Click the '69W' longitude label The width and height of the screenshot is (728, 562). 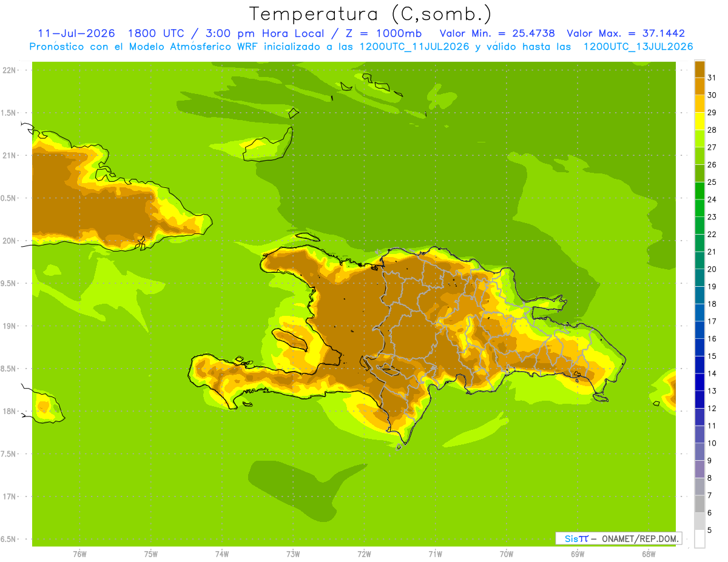(x=578, y=554)
